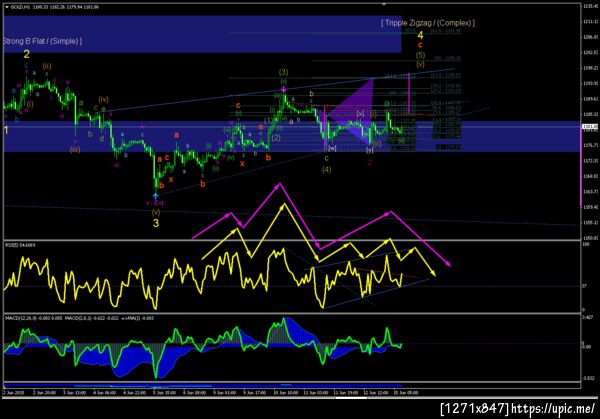
Task: Click the RSI(5) indicator label
Action: click(20, 245)
